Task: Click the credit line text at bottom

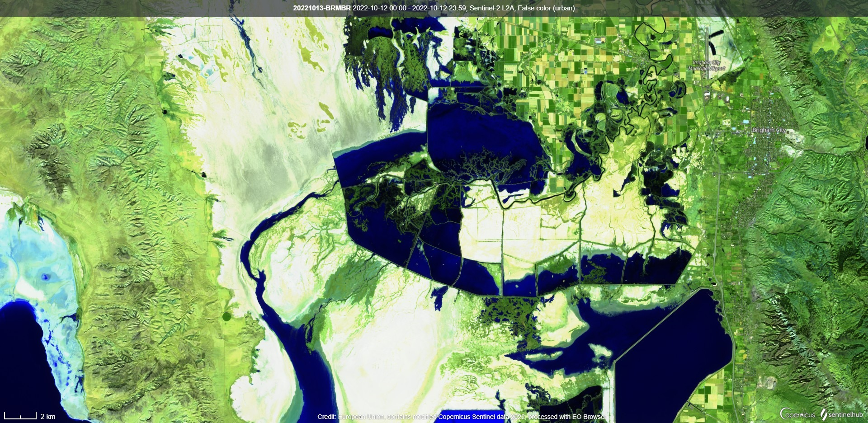Action: 462,417
